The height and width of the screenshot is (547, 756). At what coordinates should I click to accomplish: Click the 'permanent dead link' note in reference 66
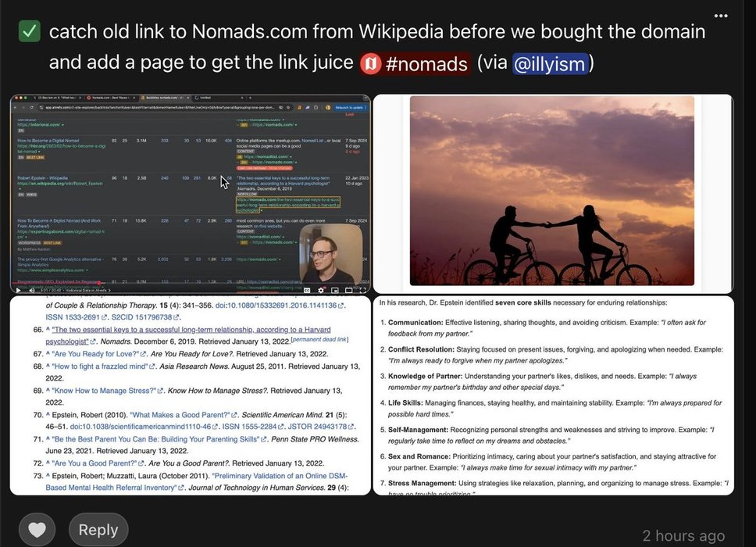pyautogui.click(x=319, y=340)
